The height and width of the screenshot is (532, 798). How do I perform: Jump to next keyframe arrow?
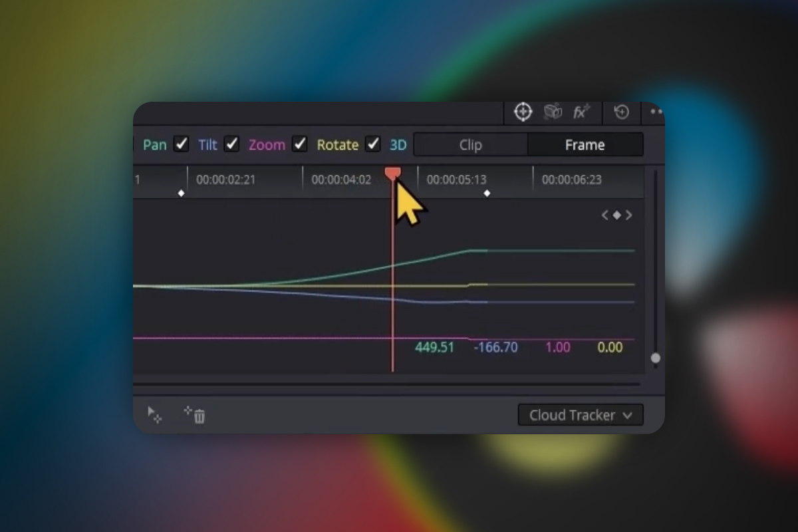628,215
